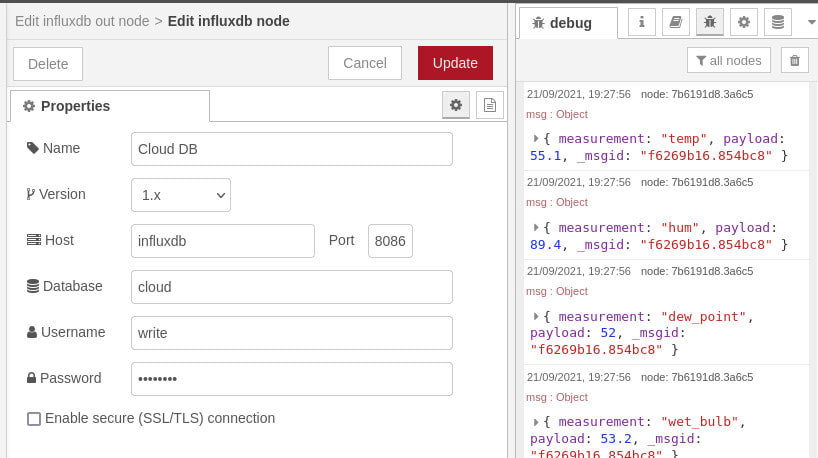
Task: Open the Version 1.x dropdown
Action: (181, 195)
